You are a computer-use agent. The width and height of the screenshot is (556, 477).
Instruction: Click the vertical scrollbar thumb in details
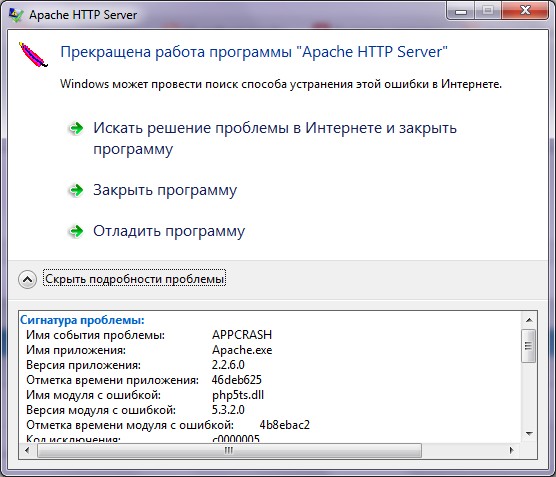tap(529, 346)
